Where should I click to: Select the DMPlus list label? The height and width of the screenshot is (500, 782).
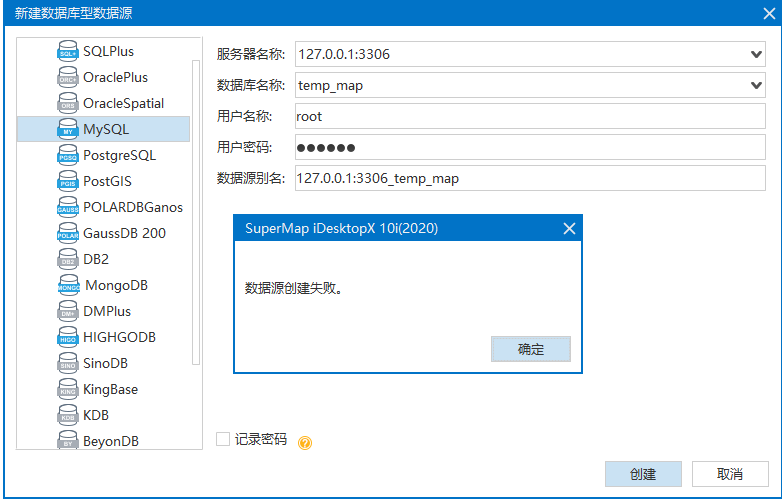[x=107, y=311]
